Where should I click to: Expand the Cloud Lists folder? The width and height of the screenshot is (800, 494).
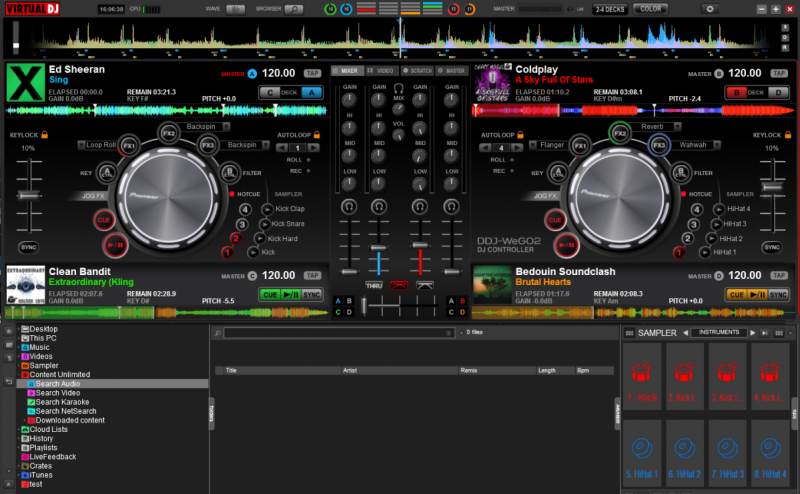(x=19, y=430)
